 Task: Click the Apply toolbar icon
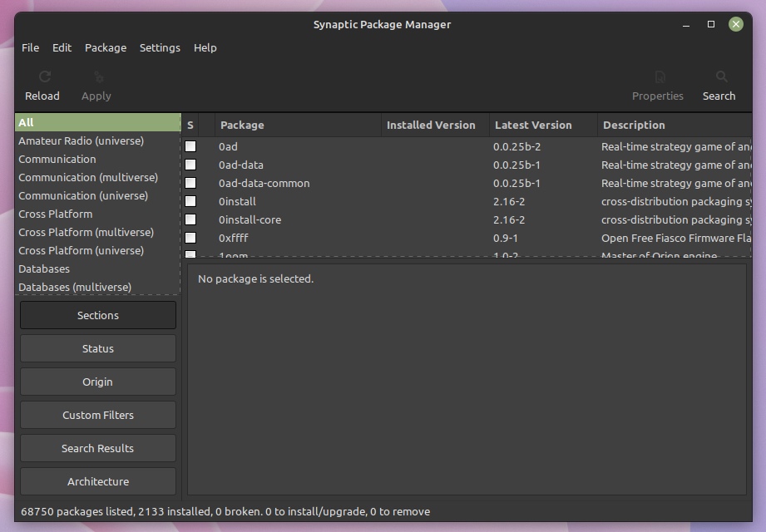click(99, 76)
